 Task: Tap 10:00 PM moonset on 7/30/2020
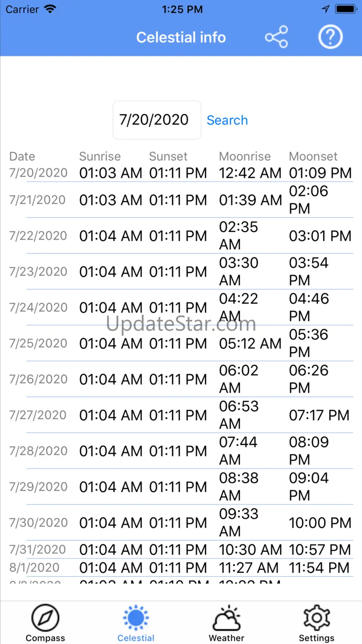[320, 523]
